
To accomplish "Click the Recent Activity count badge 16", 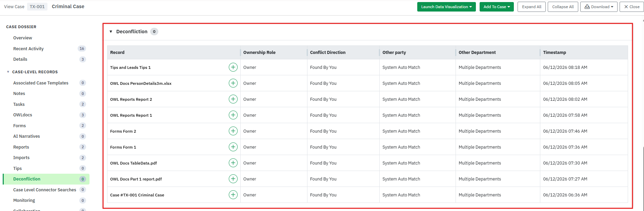I will click(x=82, y=49).
